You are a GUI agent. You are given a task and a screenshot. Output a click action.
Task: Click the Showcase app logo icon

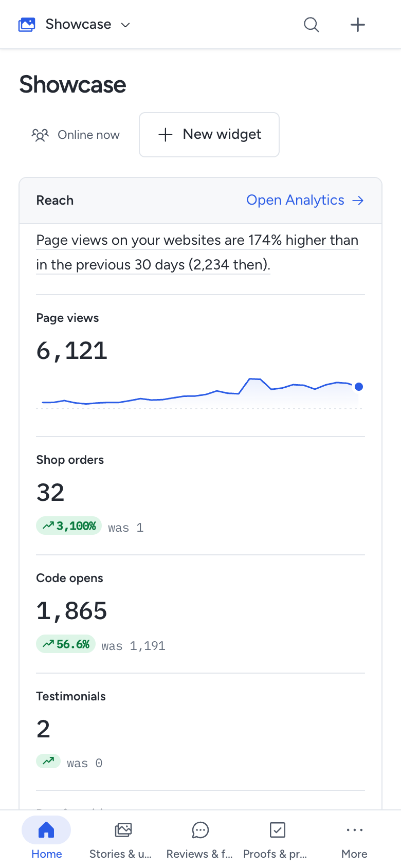tap(27, 25)
